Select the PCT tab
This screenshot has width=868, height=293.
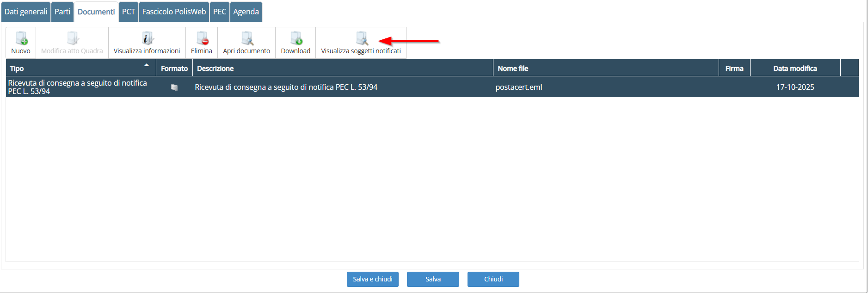(x=129, y=12)
